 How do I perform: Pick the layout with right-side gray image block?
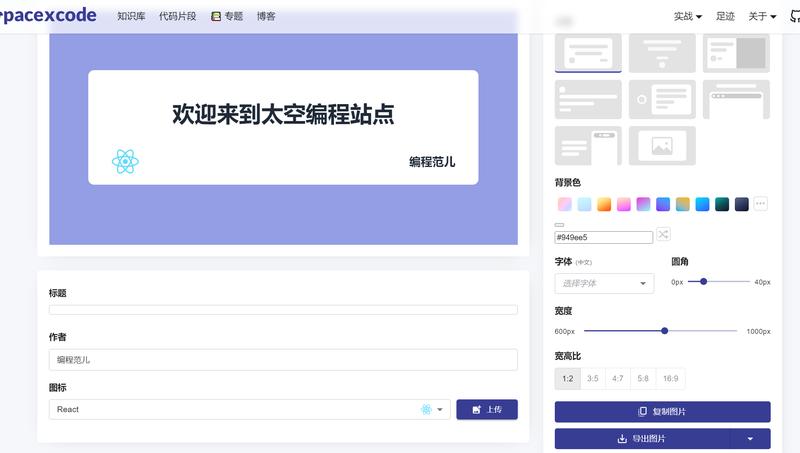click(x=736, y=53)
